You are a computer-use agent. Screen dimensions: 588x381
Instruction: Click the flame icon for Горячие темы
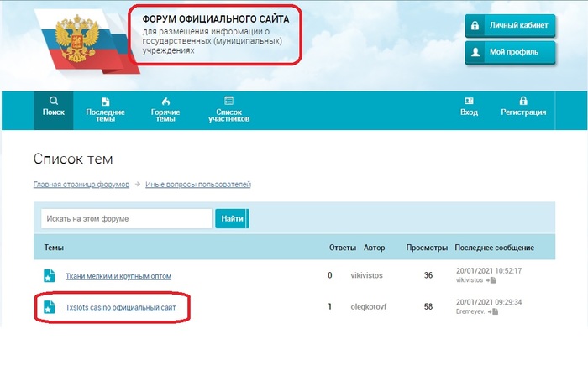(165, 101)
